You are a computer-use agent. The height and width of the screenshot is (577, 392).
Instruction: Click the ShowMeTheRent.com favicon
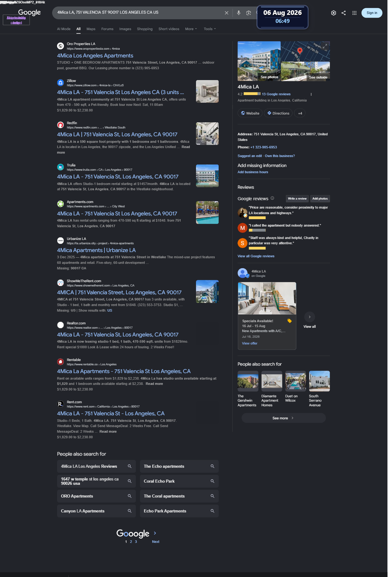click(60, 283)
